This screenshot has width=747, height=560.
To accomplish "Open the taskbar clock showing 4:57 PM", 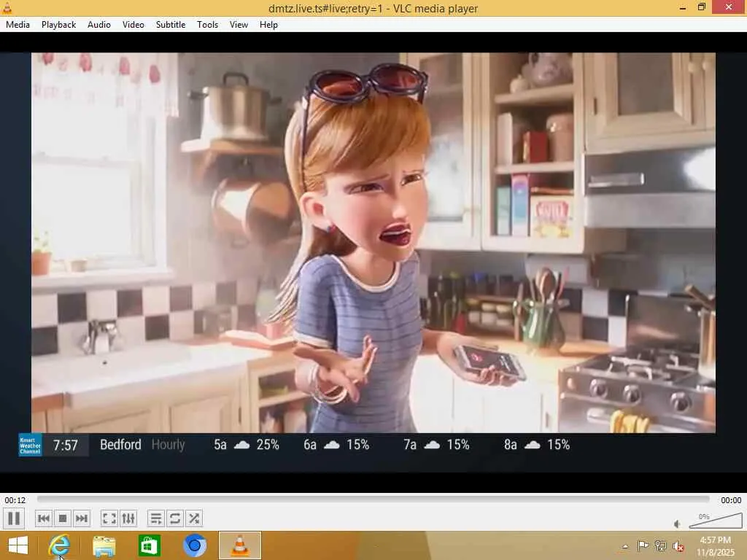I will [x=716, y=546].
